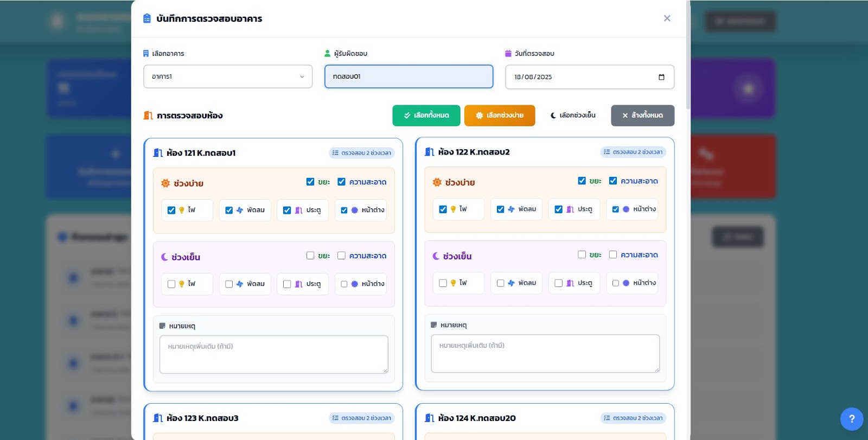Click the note icon above ห้อง 121 หมายเหตุ box
Viewport: 868px width, 440px height.
162,326
